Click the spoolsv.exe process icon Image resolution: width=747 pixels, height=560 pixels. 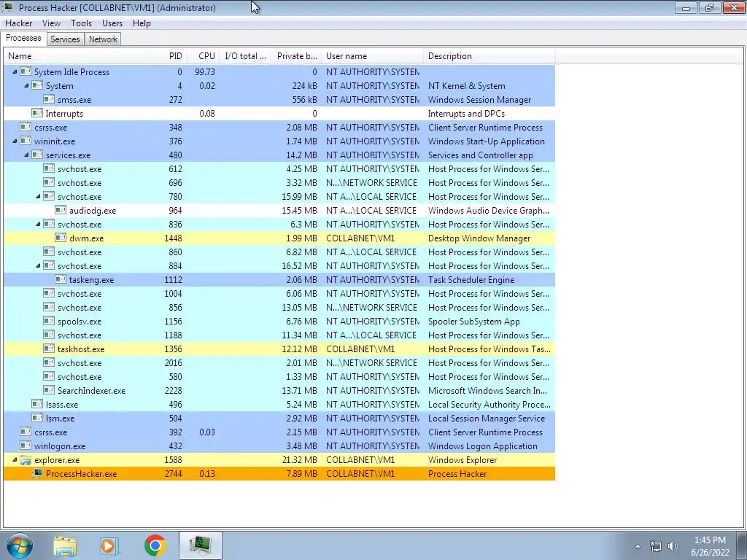click(x=49, y=321)
